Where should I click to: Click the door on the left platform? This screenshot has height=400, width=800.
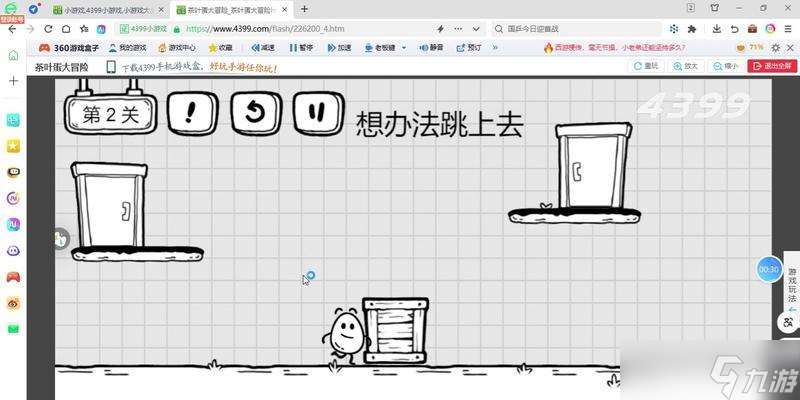110,205
